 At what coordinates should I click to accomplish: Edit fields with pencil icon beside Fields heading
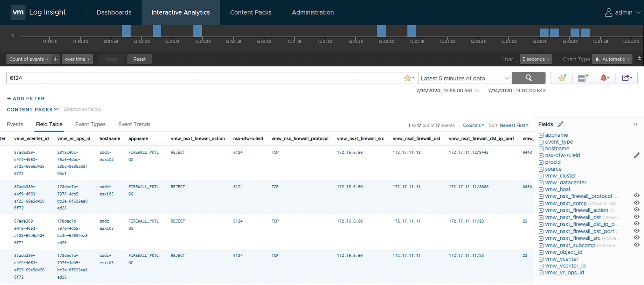[560, 124]
